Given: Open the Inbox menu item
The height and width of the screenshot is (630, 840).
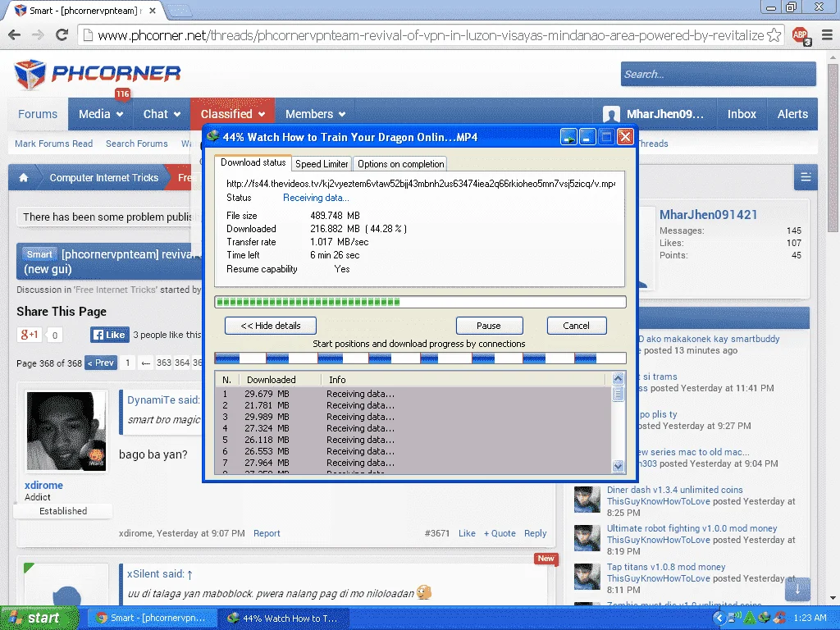Looking at the screenshot, I should pos(742,114).
